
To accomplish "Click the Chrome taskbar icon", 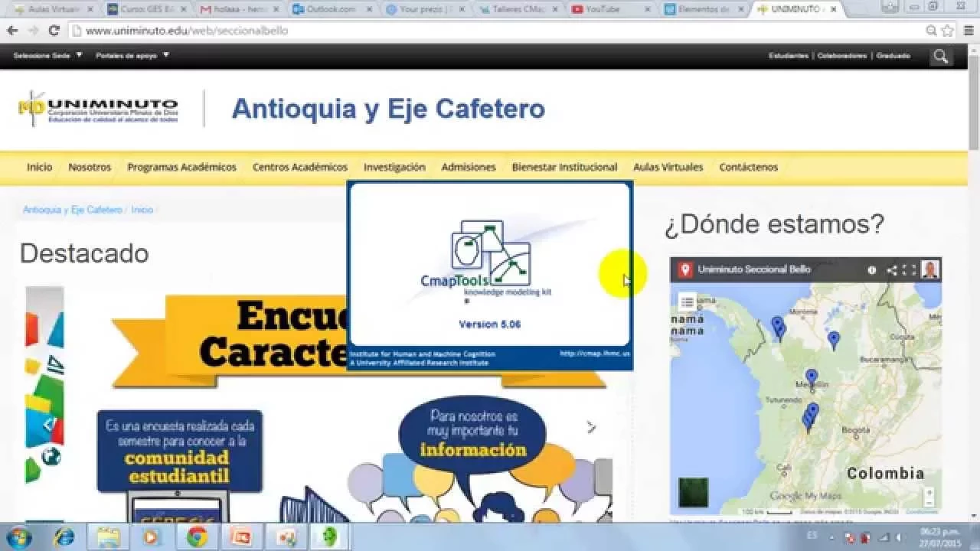I will 198,537.
